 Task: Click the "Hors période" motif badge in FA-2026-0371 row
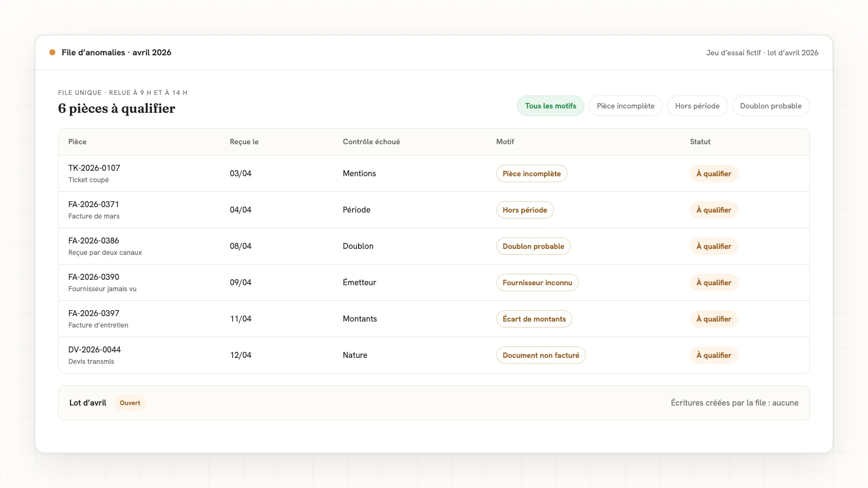[x=525, y=210]
